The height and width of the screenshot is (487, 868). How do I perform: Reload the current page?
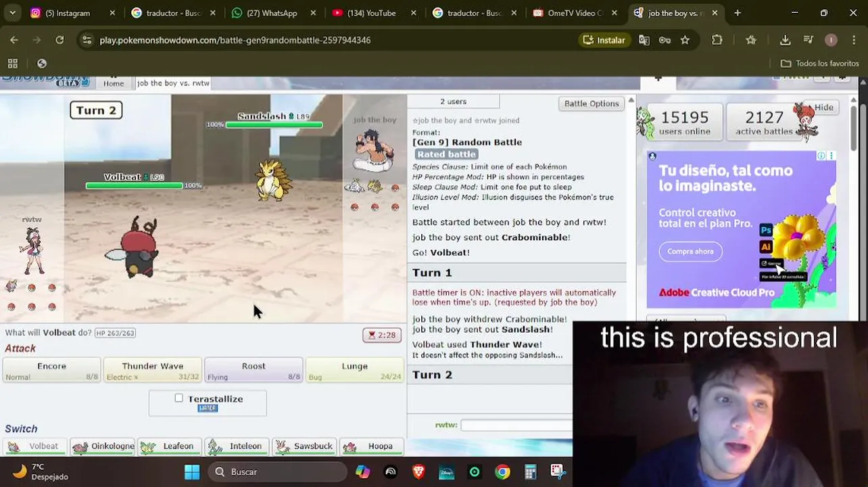pyautogui.click(x=59, y=40)
